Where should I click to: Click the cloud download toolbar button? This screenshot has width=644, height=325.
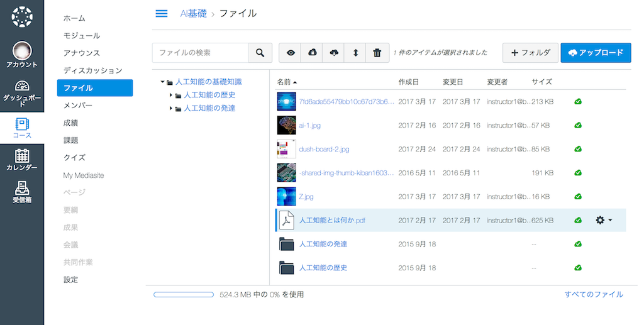tap(334, 53)
